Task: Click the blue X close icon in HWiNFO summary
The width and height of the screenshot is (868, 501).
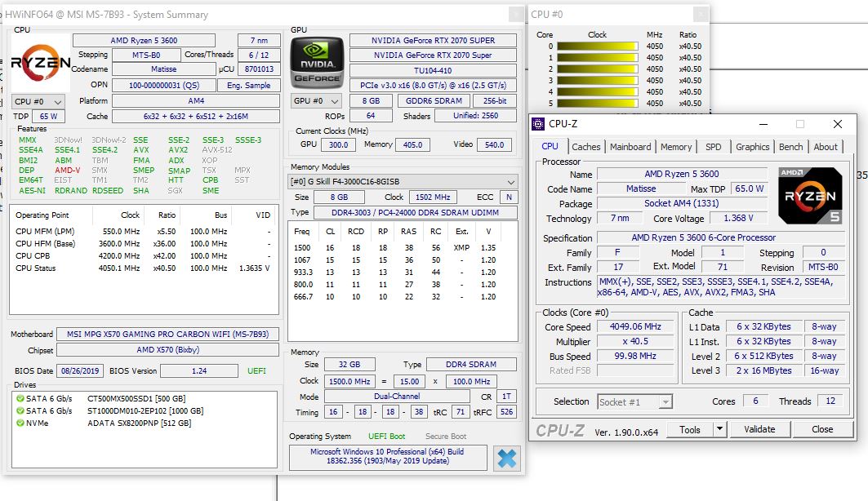Action: (506, 458)
